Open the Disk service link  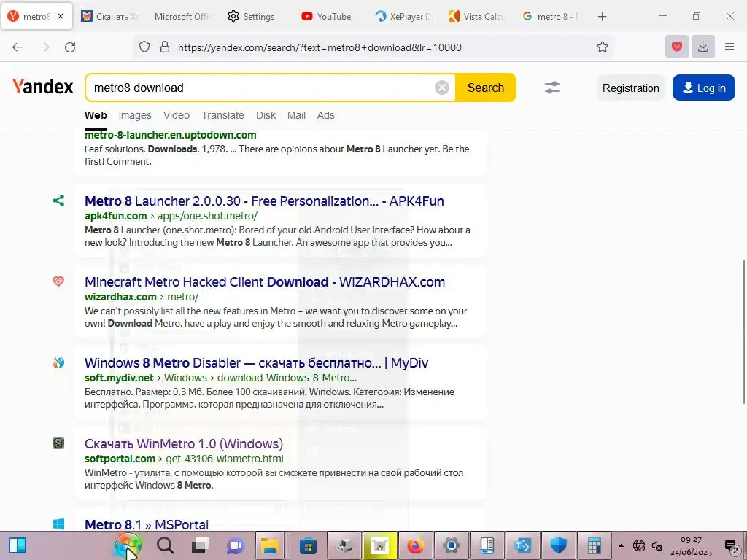[266, 115]
